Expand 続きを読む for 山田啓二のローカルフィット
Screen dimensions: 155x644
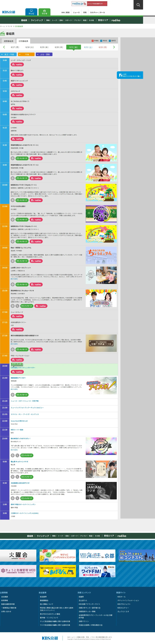point(14,279)
